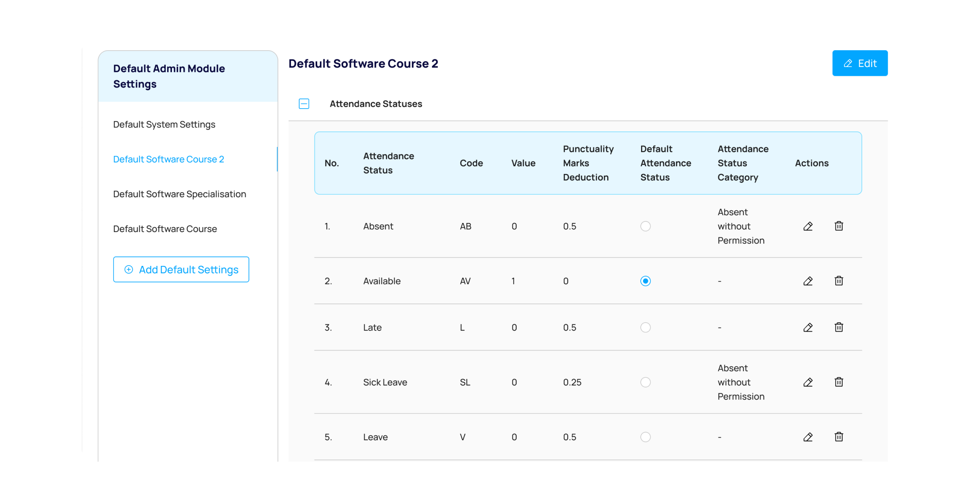Click the Actions column header
The image size is (980, 504).
(812, 163)
